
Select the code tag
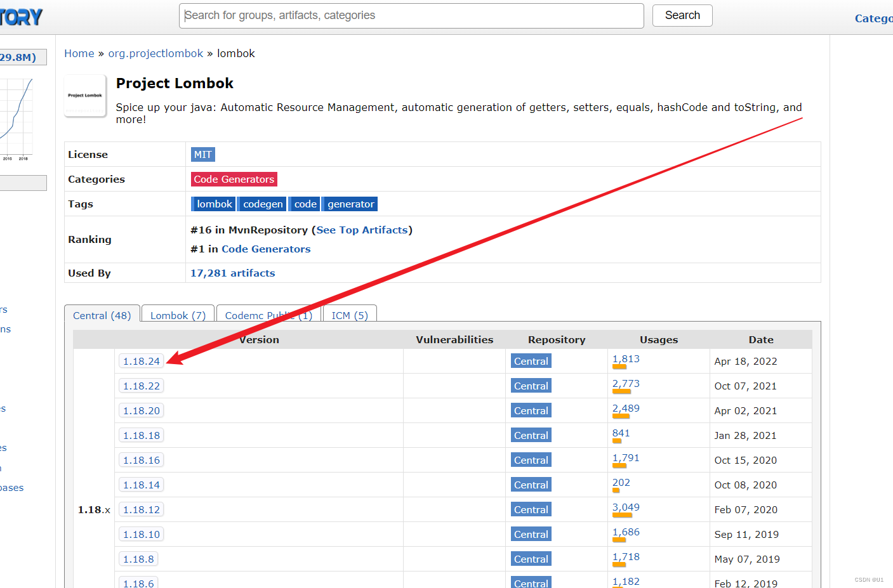[305, 204]
